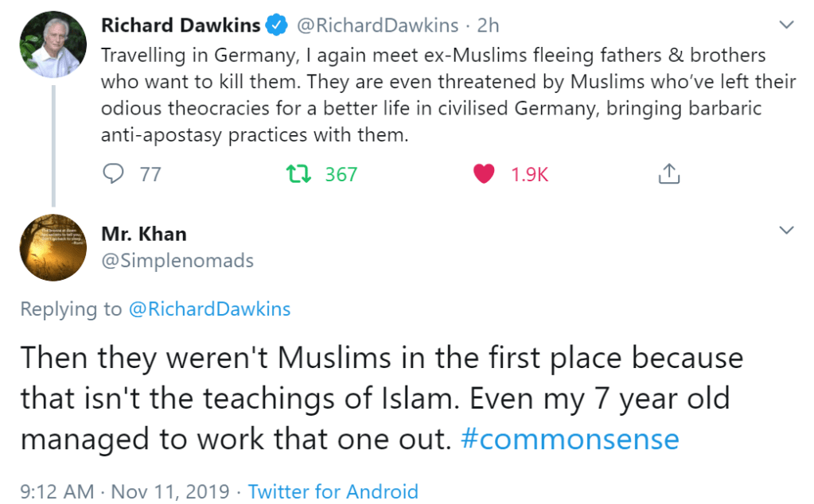
Task: Click the reply speech bubble icon
Action: tap(115, 173)
